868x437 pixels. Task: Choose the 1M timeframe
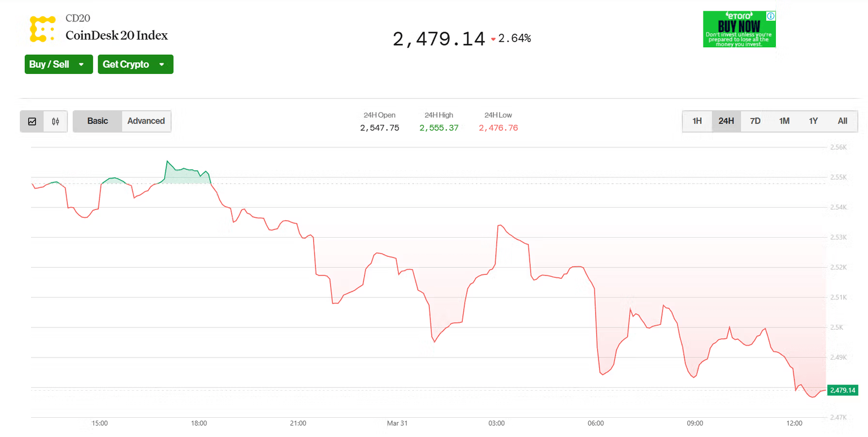tap(784, 121)
